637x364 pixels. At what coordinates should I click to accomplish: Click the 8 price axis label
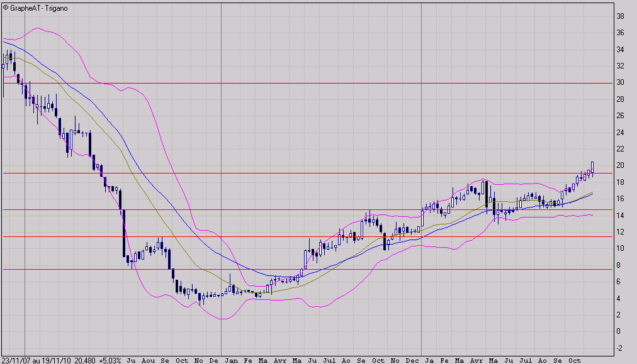[x=618, y=265]
